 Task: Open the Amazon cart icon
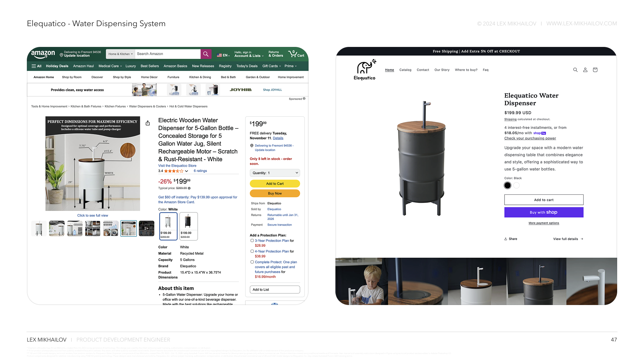coord(296,54)
